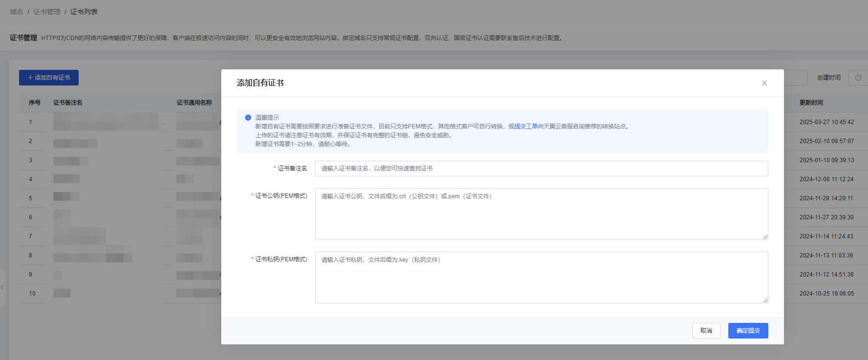868x360 pixels.
Task: Grab the resize handle of 证书私钥 textarea
Action: click(765, 300)
